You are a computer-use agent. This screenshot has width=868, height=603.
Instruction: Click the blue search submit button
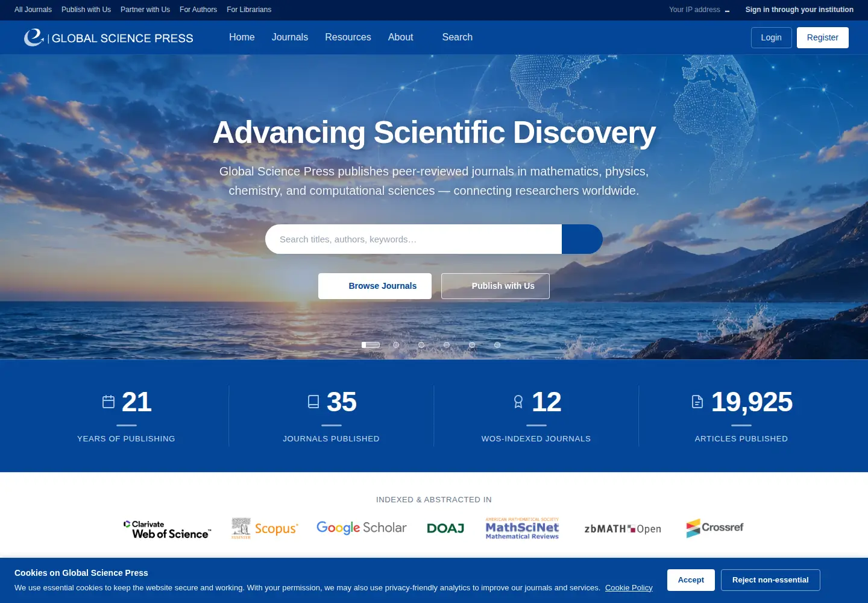point(582,239)
